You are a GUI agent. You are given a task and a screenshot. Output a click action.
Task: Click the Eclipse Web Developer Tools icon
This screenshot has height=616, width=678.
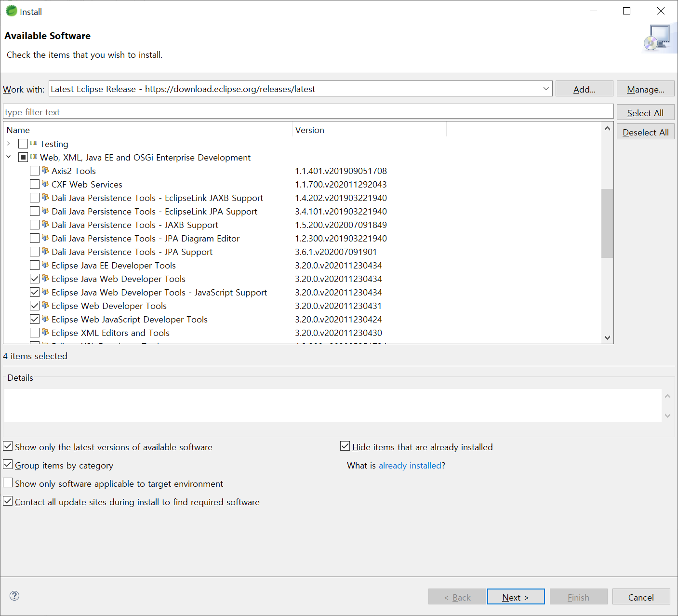coord(46,306)
